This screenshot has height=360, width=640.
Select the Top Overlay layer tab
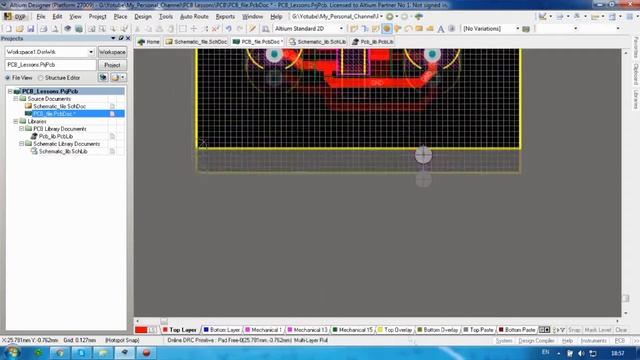(395, 330)
